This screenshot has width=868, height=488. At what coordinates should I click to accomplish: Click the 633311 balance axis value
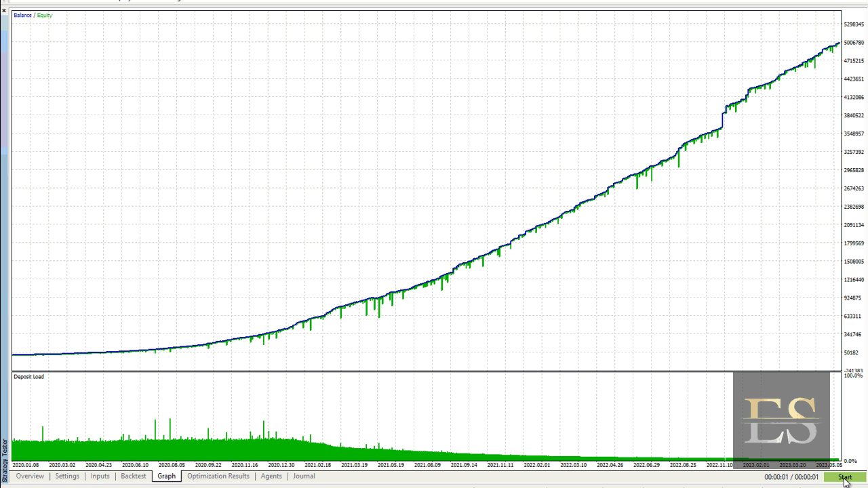[852, 317]
